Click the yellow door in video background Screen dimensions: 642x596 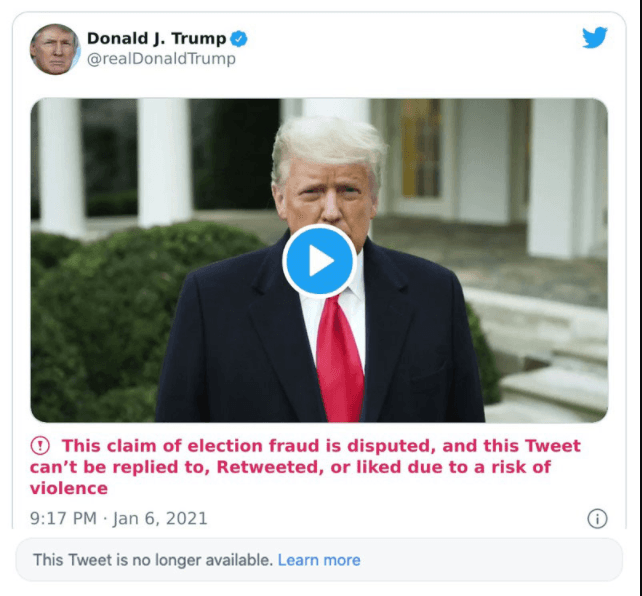(420, 147)
